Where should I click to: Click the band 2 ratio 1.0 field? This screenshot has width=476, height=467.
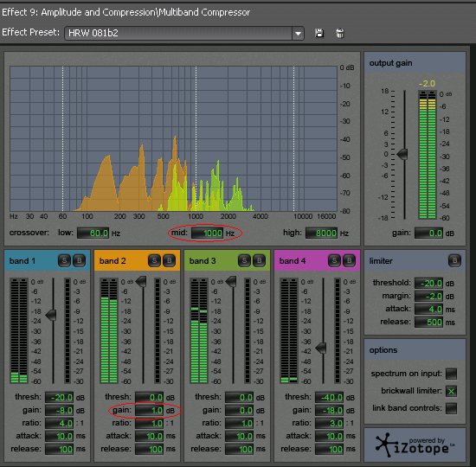[150, 423]
